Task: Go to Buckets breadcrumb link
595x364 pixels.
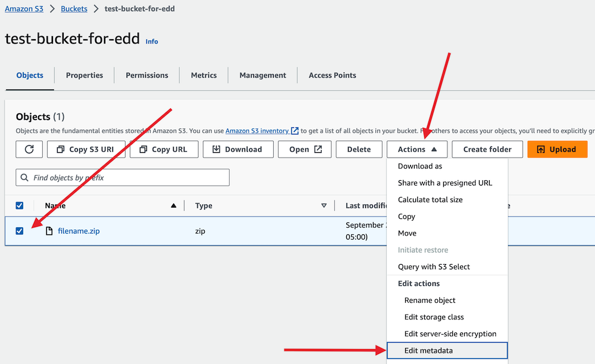Action: click(x=74, y=9)
